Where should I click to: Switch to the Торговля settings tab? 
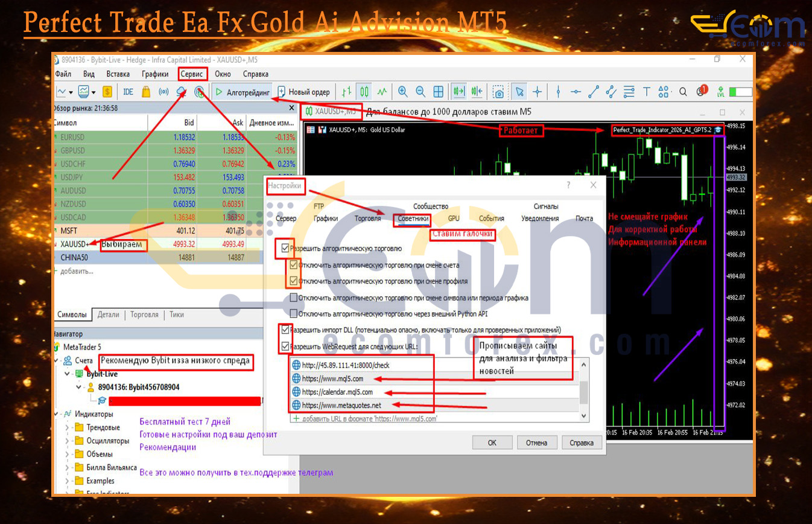[367, 219]
